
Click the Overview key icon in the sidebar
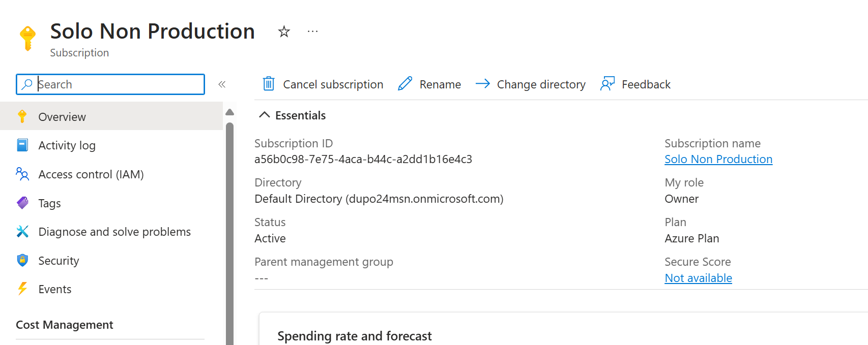click(x=22, y=116)
